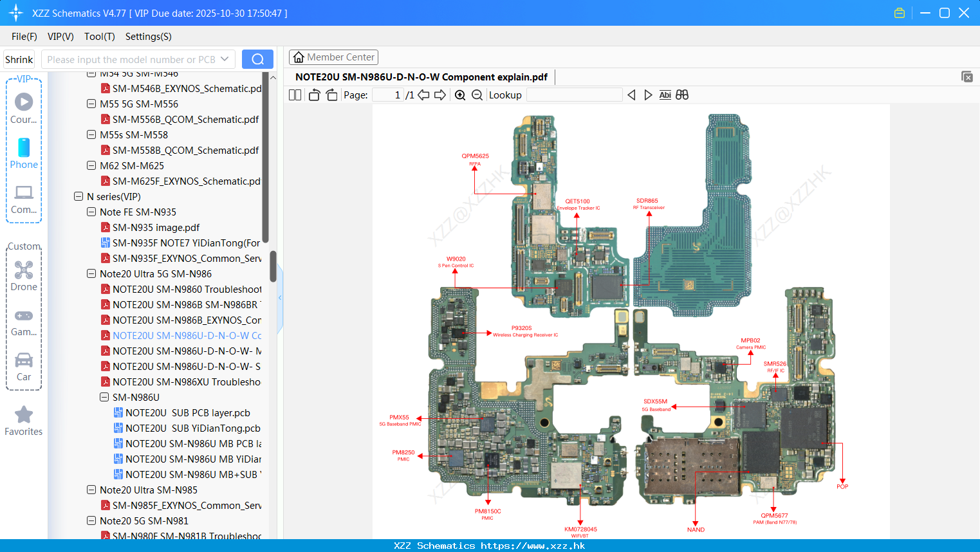Collapse N series(VIP) node
The width and height of the screenshot is (980, 552).
tap(79, 196)
